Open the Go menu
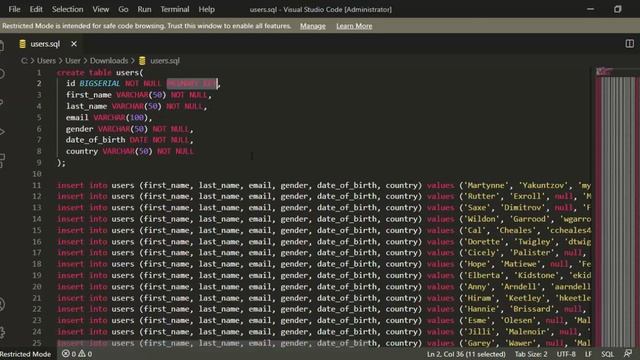The width and height of the screenshot is (640, 360). [x=123, y=9]
